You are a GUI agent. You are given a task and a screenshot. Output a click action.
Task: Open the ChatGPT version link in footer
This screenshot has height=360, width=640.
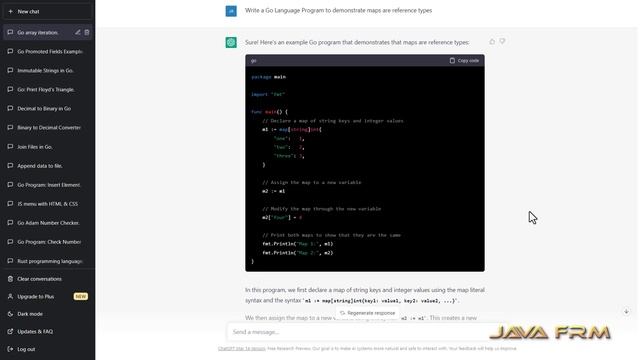point(242,349)
